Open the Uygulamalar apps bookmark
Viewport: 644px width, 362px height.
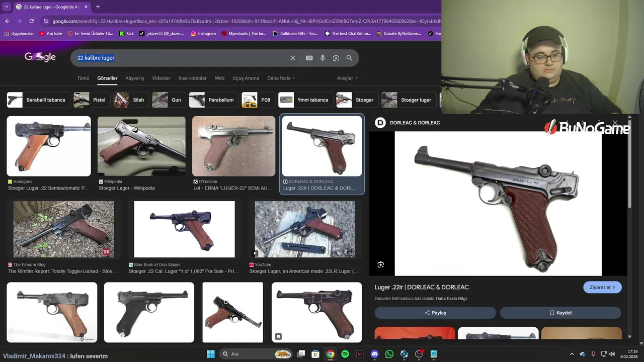pos(19,34)
